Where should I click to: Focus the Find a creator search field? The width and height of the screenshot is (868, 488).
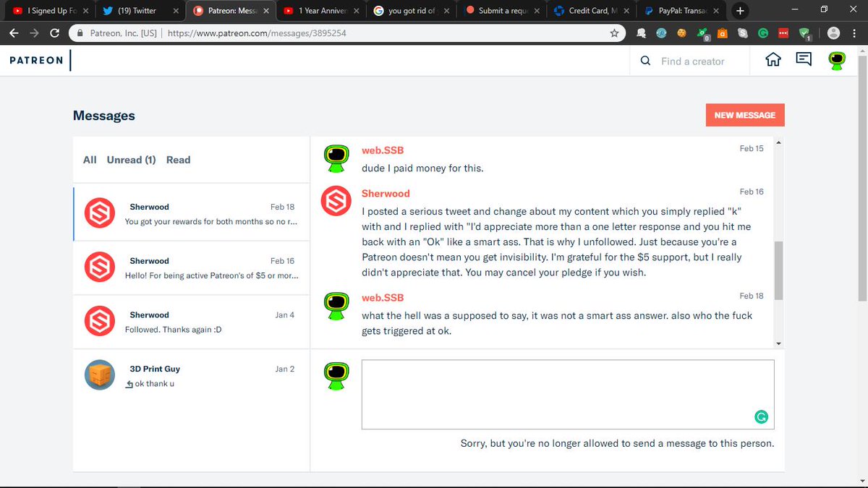[692, 61]
